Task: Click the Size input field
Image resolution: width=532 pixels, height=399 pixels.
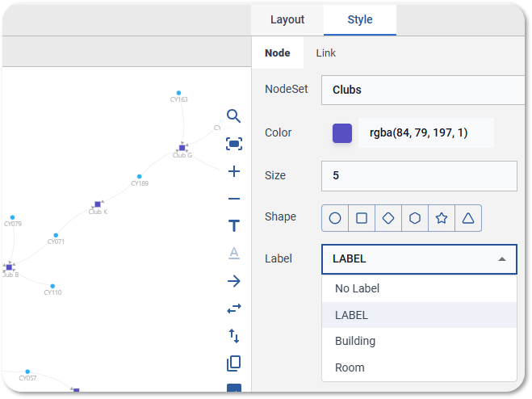Action: [419, 176]
